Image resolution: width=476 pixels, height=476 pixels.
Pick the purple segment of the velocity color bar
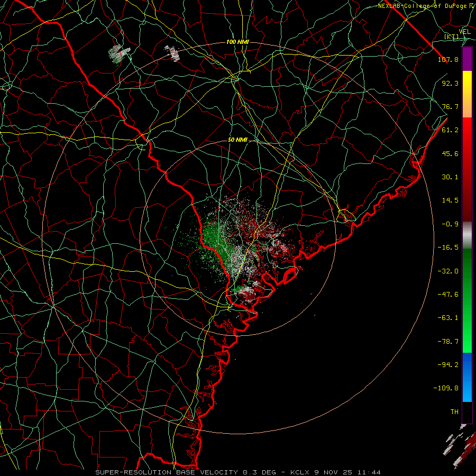(x=467, y=59)
